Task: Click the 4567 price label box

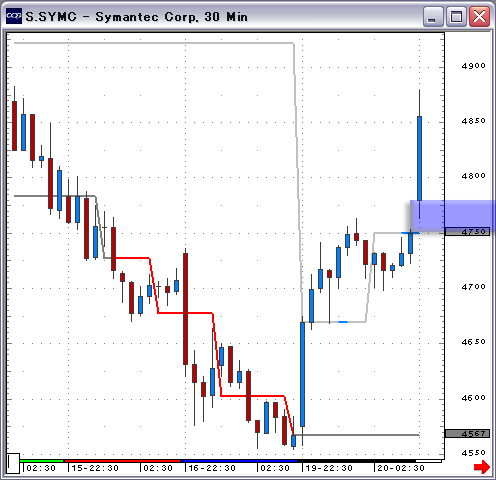Action: 468,433
